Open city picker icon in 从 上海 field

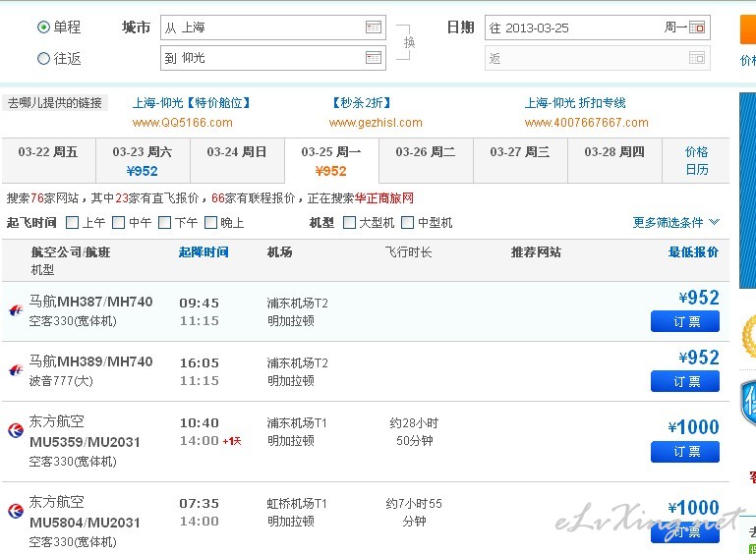(374, 27)
